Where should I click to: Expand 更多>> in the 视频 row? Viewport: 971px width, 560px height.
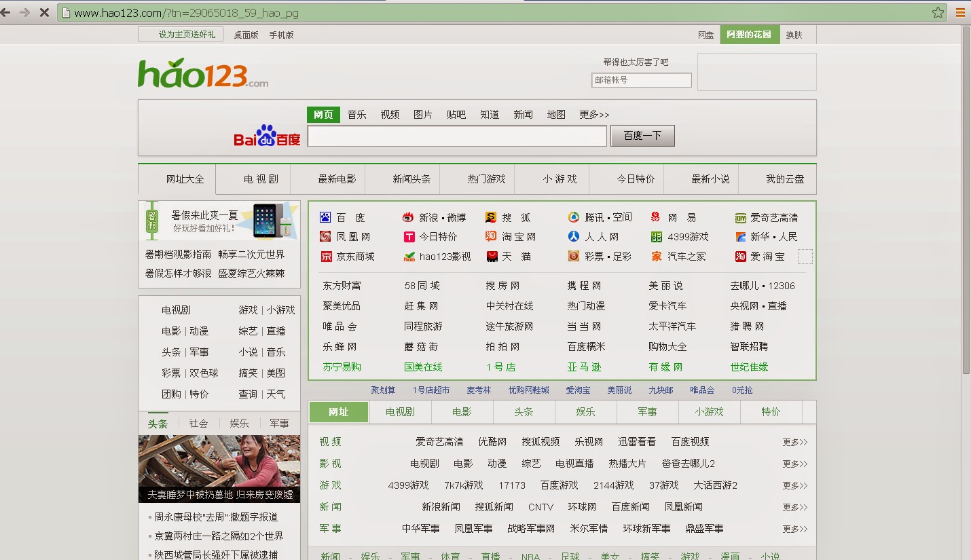(794, 442)
